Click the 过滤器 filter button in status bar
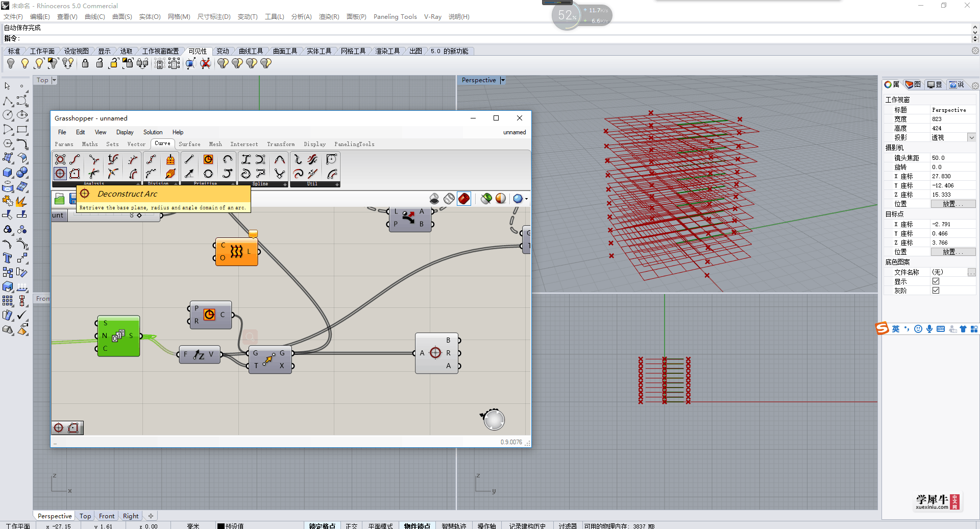Image resolution: width=980 pixels, height=529 pixels. pos(568,525)
